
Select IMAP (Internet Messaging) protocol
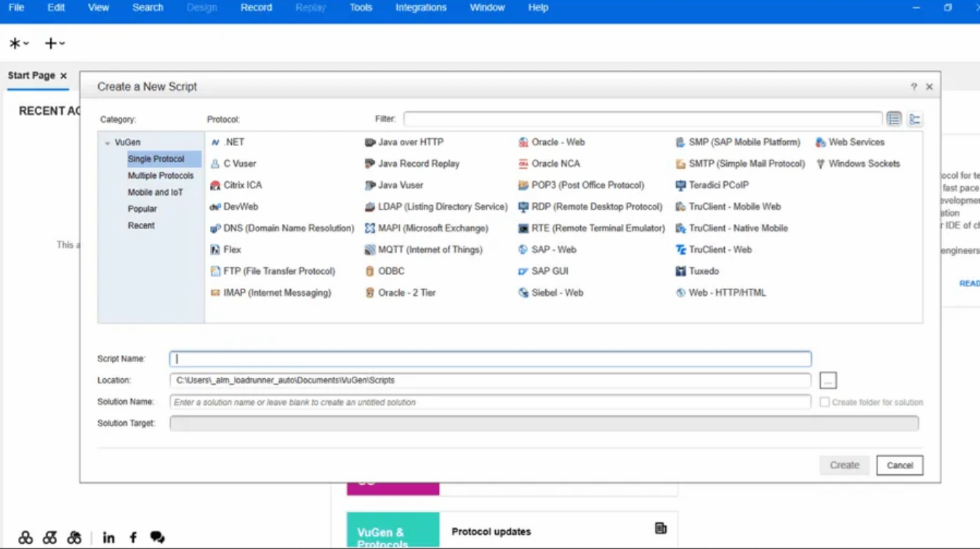click(x=270, y=292)
